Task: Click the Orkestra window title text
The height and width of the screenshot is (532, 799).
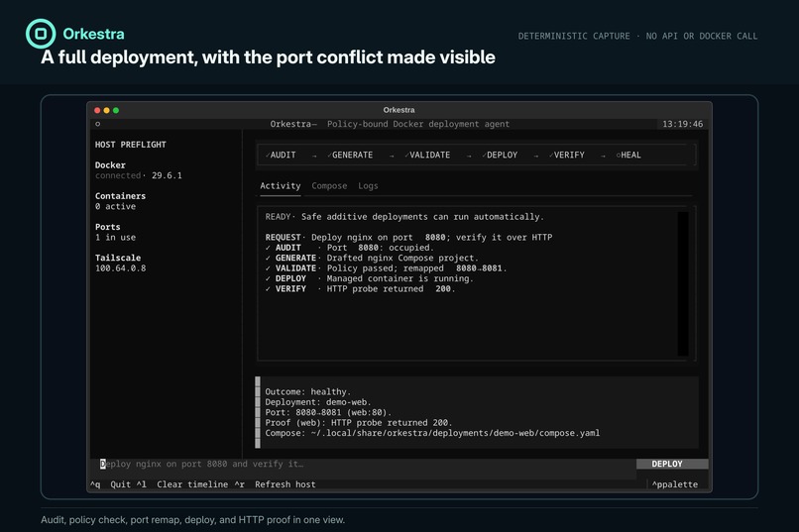Action: (399, 110)
